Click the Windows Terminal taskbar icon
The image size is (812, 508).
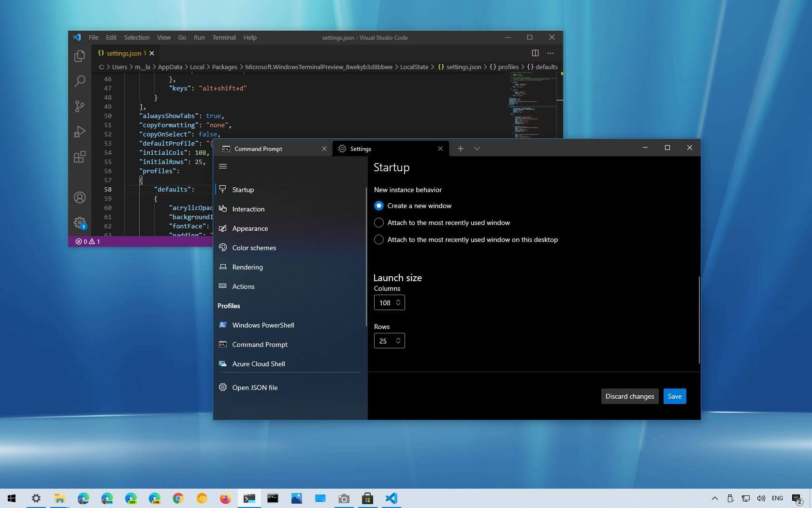pyautogui.click(x=249, y=498)
